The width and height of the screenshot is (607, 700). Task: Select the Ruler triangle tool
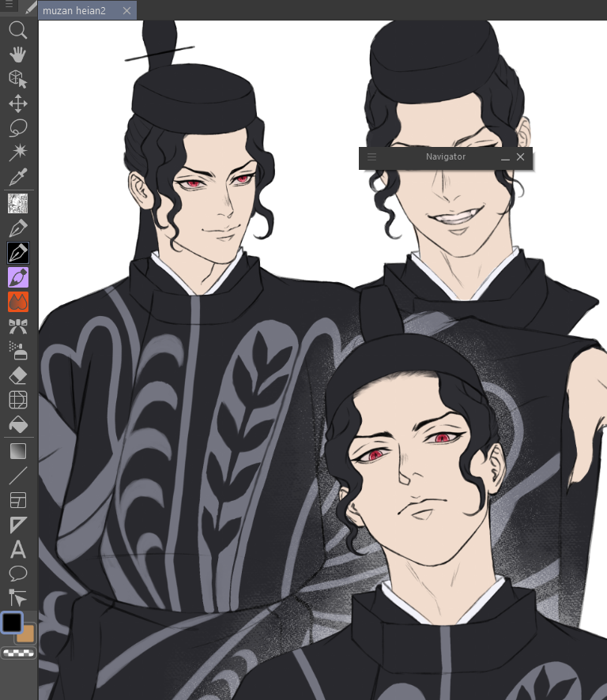[x=18, y=525]
